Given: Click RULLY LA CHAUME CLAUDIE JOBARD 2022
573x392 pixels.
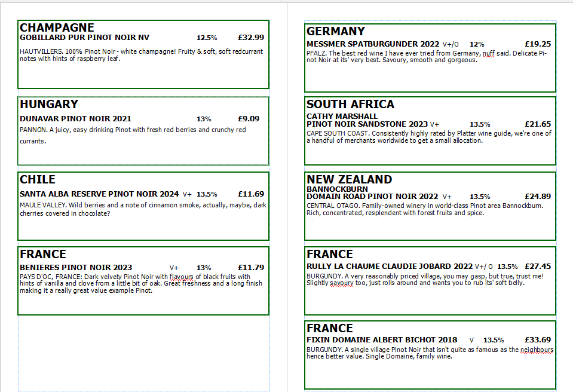Looking at the screenshot, I should click(x=390, y=267).
